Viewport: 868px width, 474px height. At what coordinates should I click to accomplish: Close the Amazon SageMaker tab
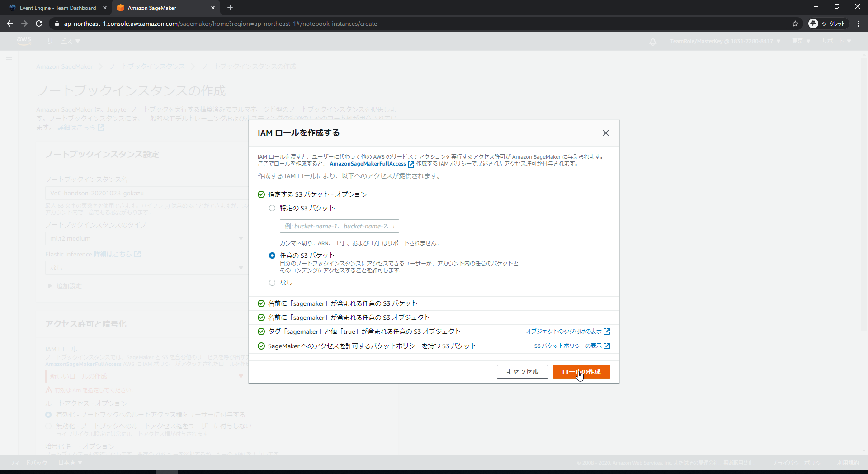(213, 8)
